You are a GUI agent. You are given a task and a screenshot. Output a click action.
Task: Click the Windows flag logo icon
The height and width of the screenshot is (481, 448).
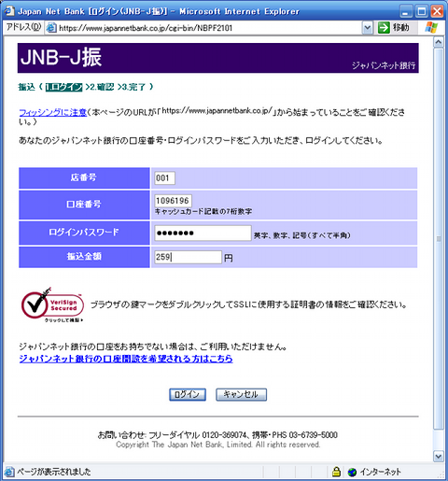click(x=431, y=27)
